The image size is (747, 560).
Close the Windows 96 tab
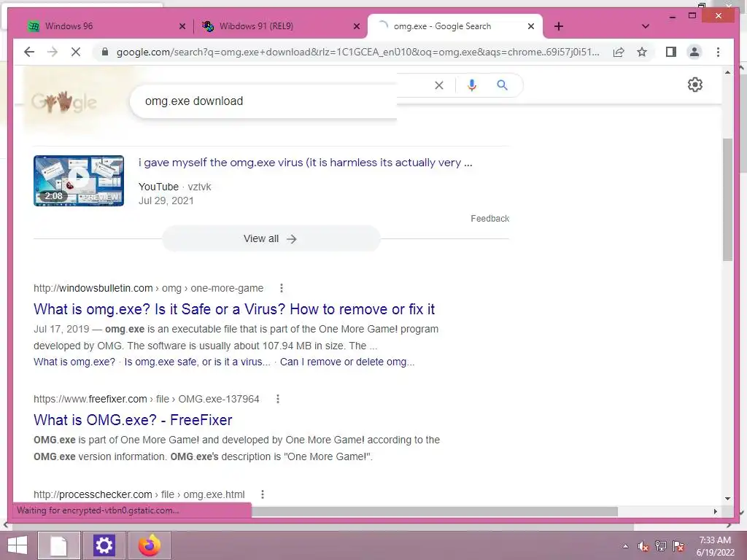[182, 26]
